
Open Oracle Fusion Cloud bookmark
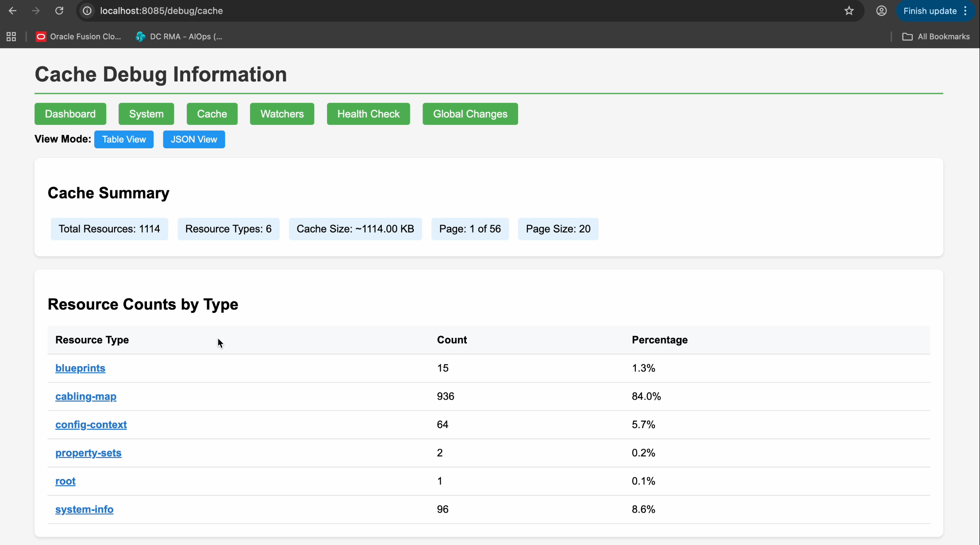point(79,37)
